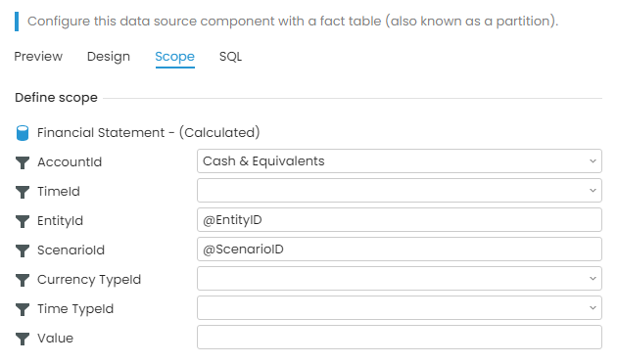Open the AccountId Cash & Equivalents dropdown
The height and width of the screenshot is (364, 617).
399,160
